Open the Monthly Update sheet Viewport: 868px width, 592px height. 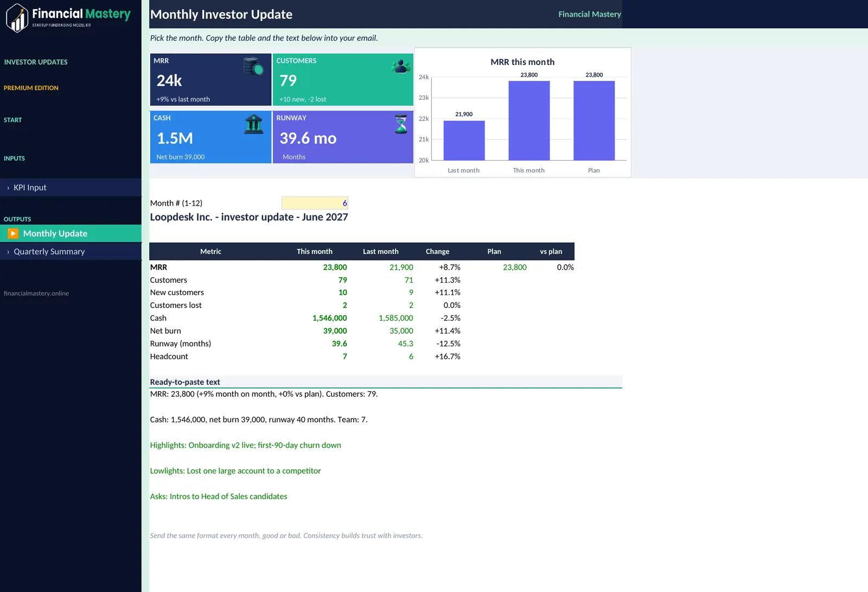(x=71, y=233)
